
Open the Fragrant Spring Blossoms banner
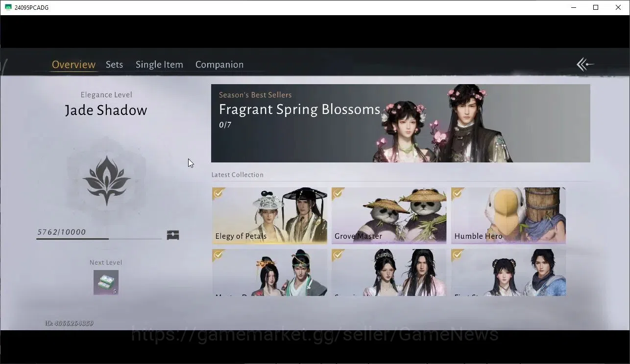[x=400, y=123]
